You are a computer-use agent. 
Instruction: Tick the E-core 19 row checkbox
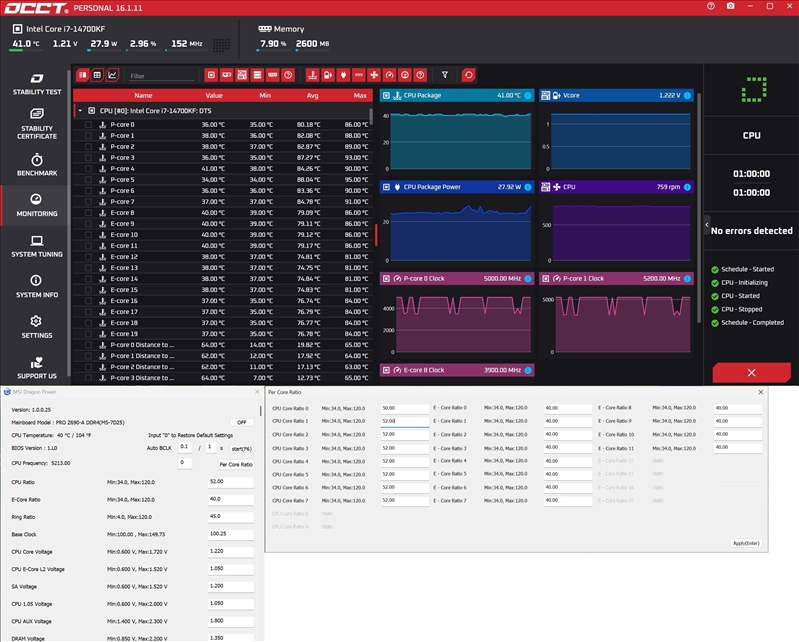pyautogui.click(x=89, y=334)
